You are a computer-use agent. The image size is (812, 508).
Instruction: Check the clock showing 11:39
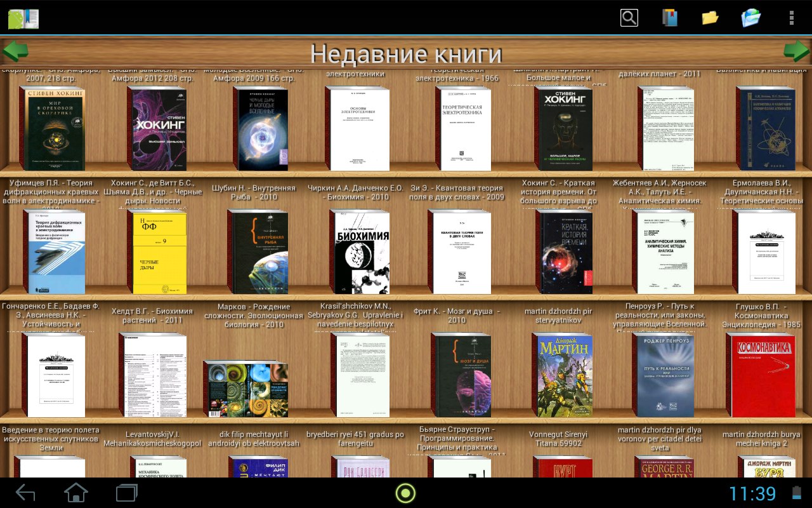click(x=752, y=493)
